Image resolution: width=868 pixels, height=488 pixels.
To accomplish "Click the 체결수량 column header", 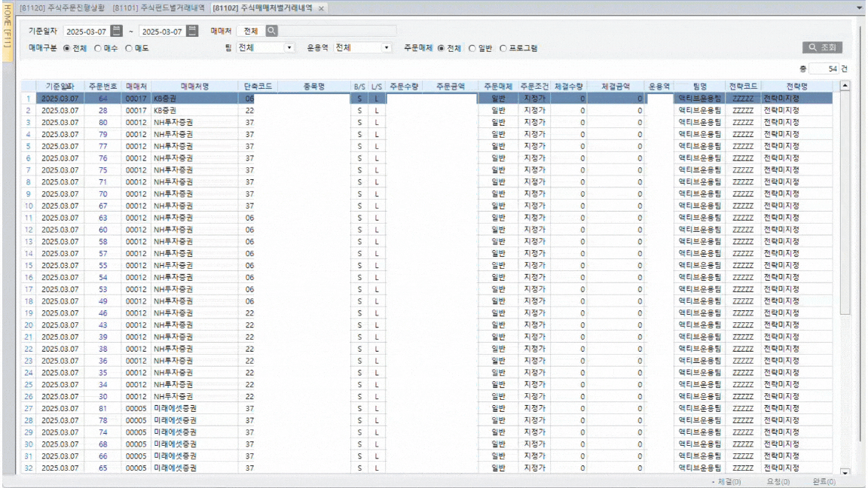I will pos(569,87).
